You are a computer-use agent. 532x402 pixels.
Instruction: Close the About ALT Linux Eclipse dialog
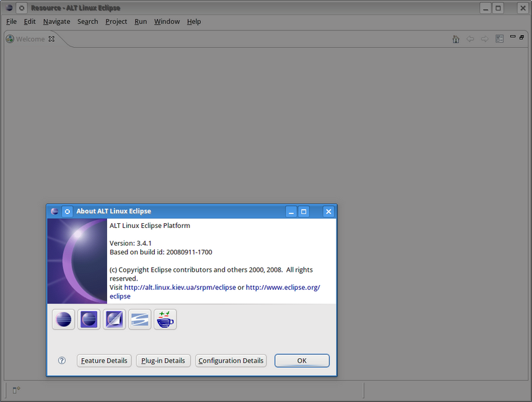(329, 211)
